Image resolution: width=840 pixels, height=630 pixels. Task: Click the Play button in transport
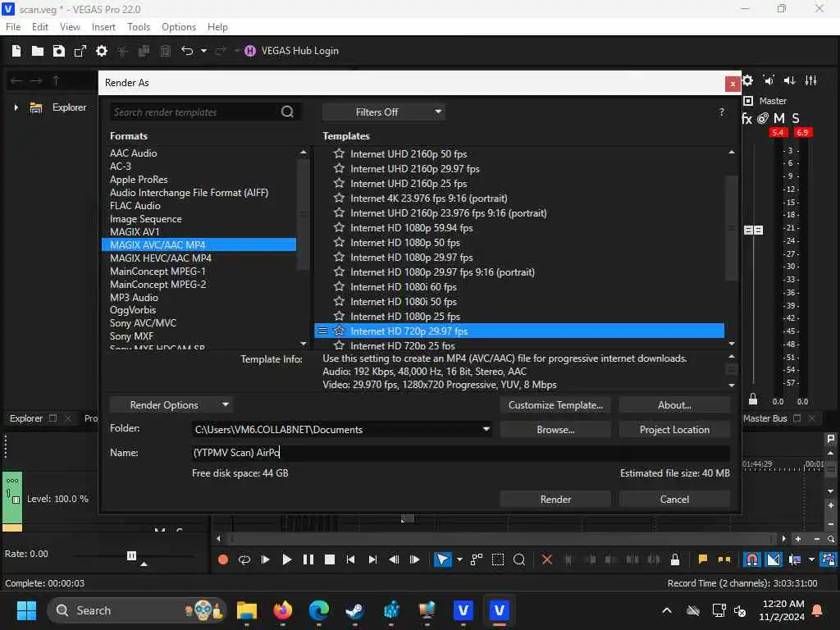[x=286, y=559]
